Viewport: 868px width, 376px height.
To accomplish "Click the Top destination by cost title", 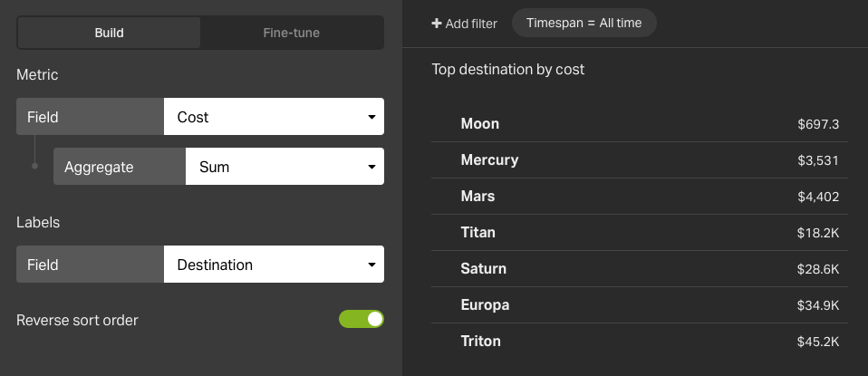I will tap(507, 69).
